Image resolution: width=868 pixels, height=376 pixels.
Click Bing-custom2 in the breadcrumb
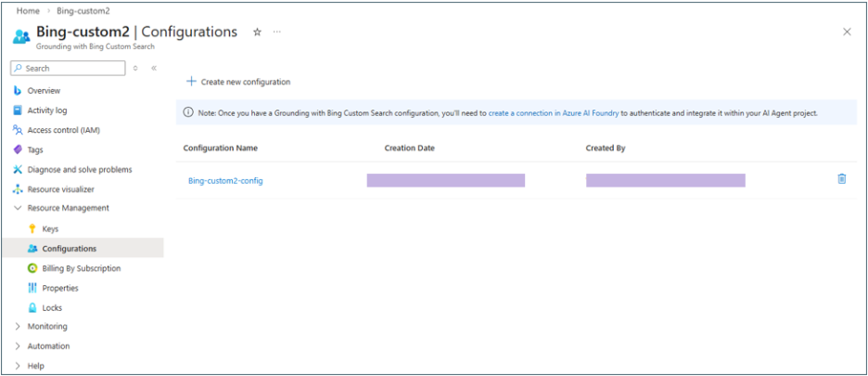point(83,10)
